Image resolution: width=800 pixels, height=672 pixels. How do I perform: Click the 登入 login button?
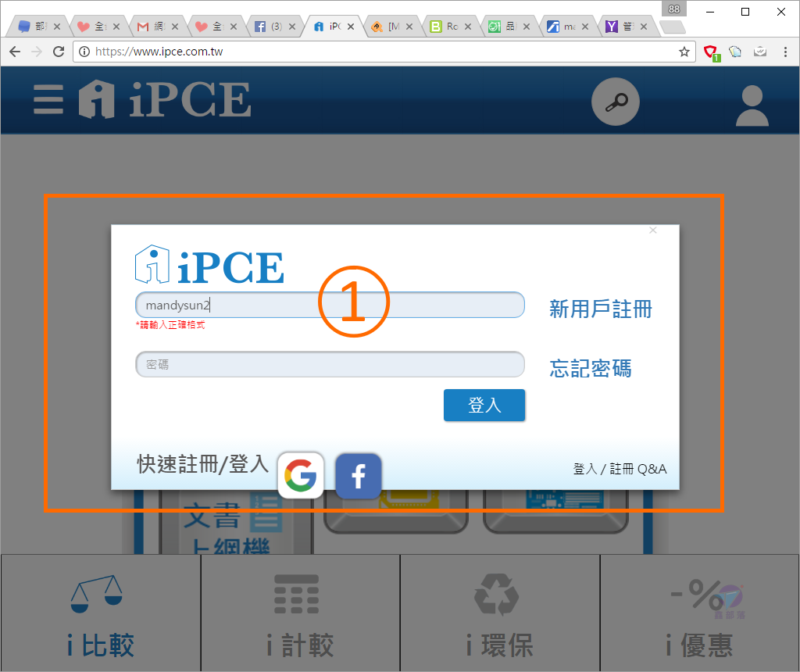pyautogui.click(x=484, y=405)
